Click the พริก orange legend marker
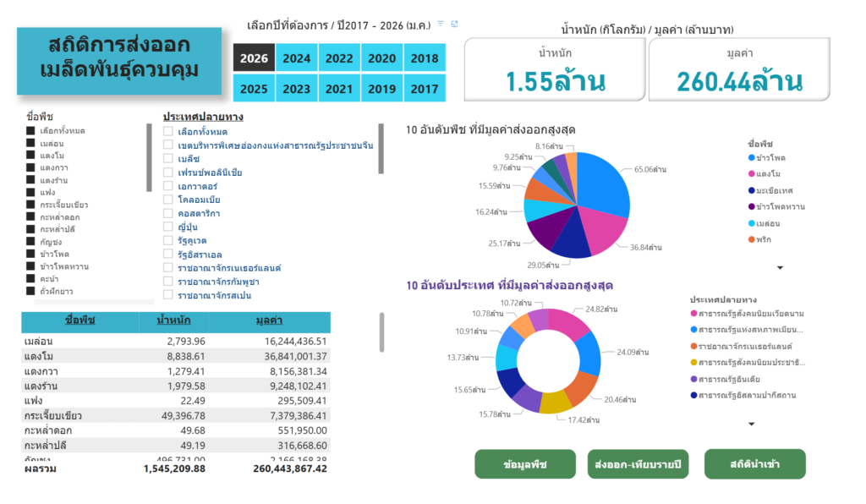Screen dimensions: 866x504 tap(752, 238)
